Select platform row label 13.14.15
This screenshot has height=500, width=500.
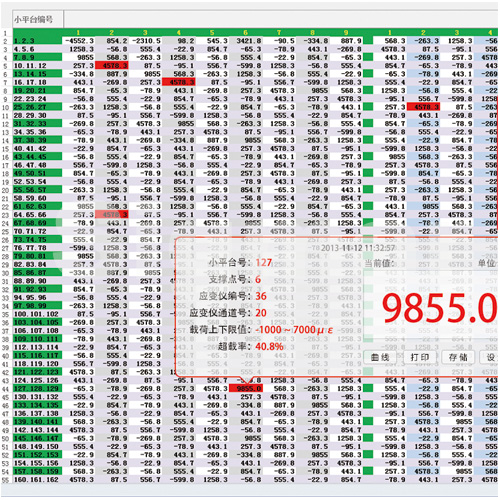(x=37, y=74)
